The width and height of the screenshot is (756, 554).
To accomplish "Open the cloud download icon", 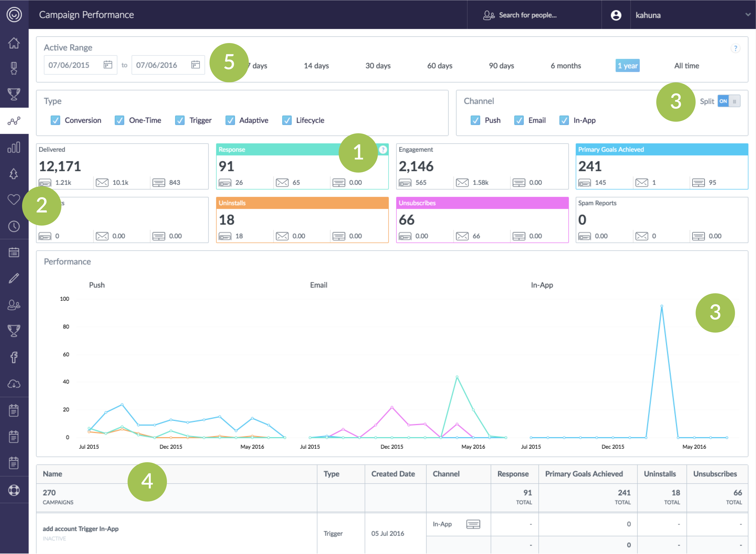I will [14, 384].
